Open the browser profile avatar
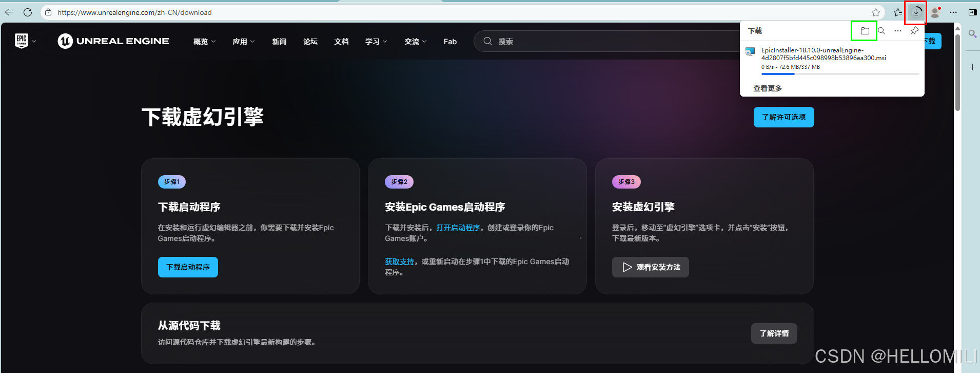The width and height of the screenshot is (980, 373). click(935, 12)
